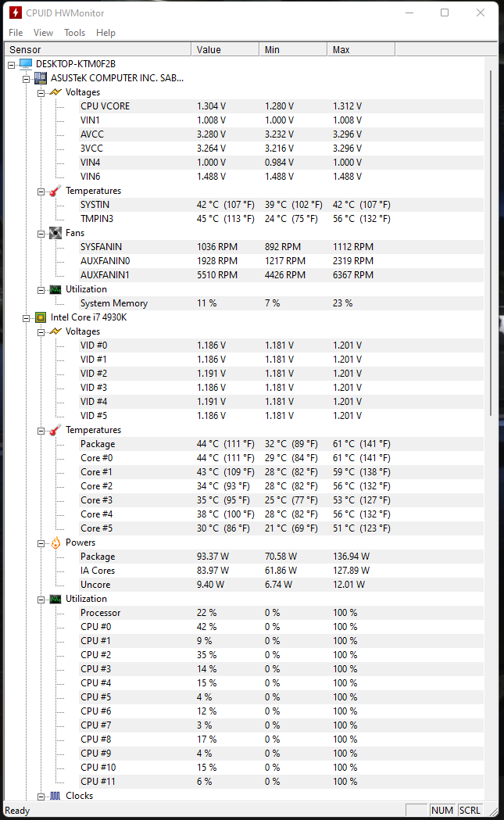This screenshot has width=504, height=820.
Task: Click the Intel Core i7 4930K processor icon
Action: (40, 317)
